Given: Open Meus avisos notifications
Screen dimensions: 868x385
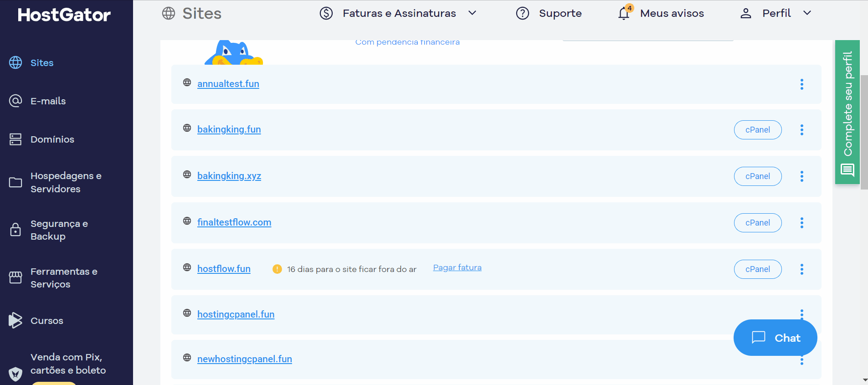Looking at the screenshot, I should click(672, 14).
